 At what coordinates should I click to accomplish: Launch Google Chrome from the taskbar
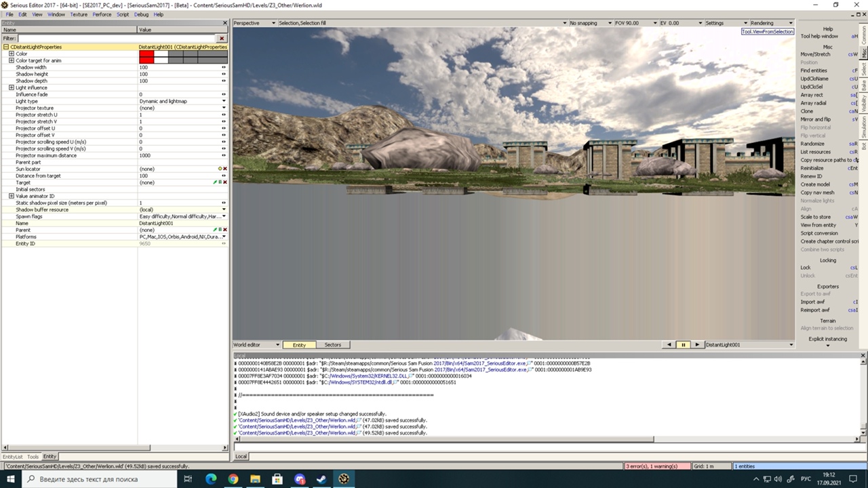point(233,479)
